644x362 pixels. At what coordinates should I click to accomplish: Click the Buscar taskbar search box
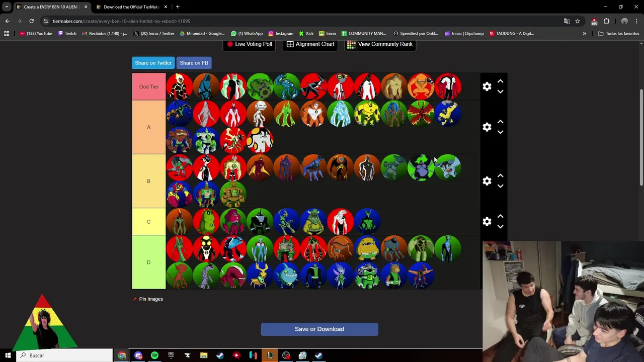[x=64, y=355]
